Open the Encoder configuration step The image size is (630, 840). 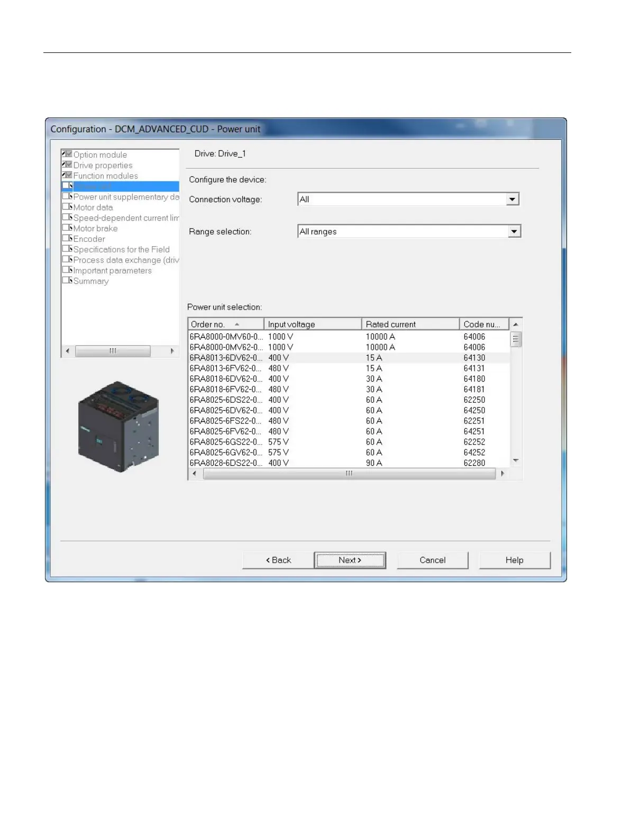[x=89, y=239]
